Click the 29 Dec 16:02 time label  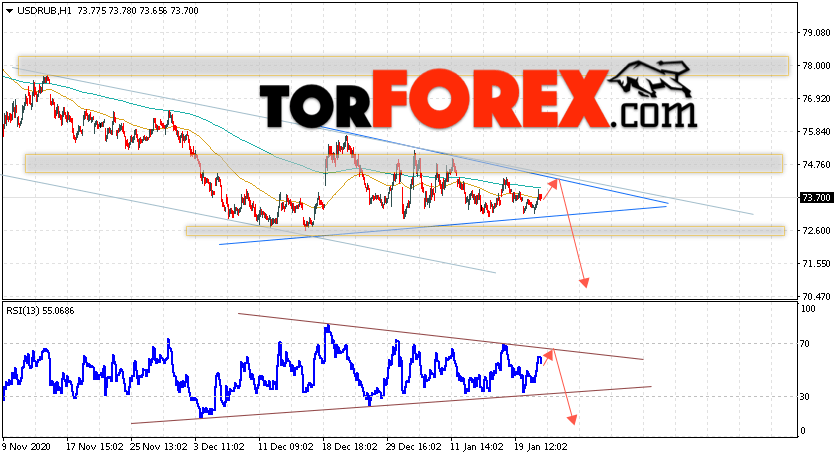(414, 446)
